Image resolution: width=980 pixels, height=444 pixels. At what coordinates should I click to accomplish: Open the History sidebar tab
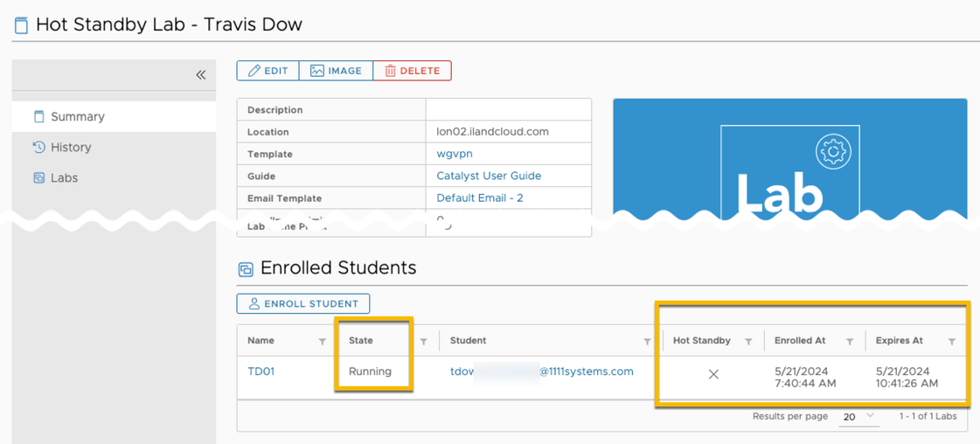tap(114, 148)
